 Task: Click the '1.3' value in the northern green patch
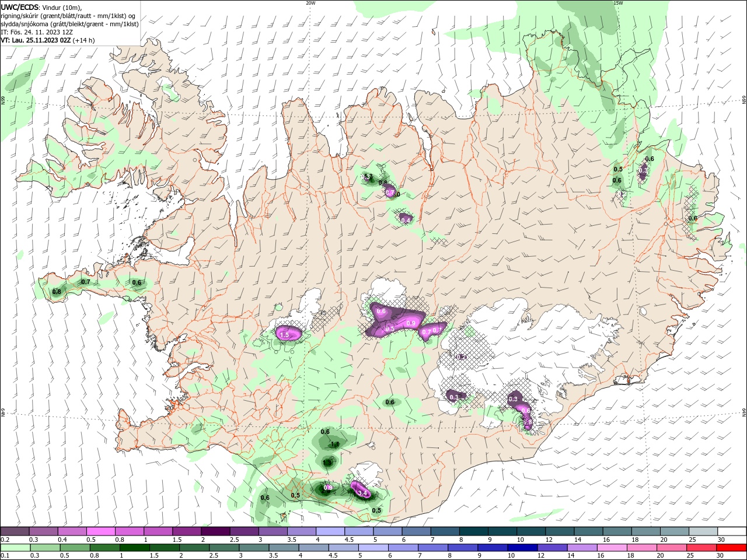368,177
